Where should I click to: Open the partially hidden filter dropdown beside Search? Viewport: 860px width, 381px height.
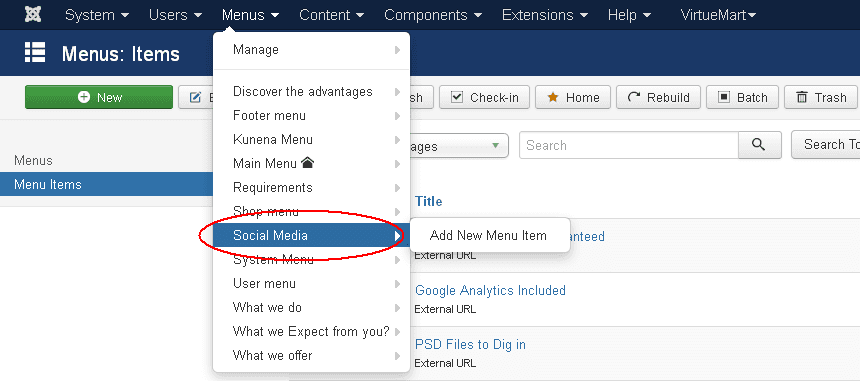tap(459, 146)
